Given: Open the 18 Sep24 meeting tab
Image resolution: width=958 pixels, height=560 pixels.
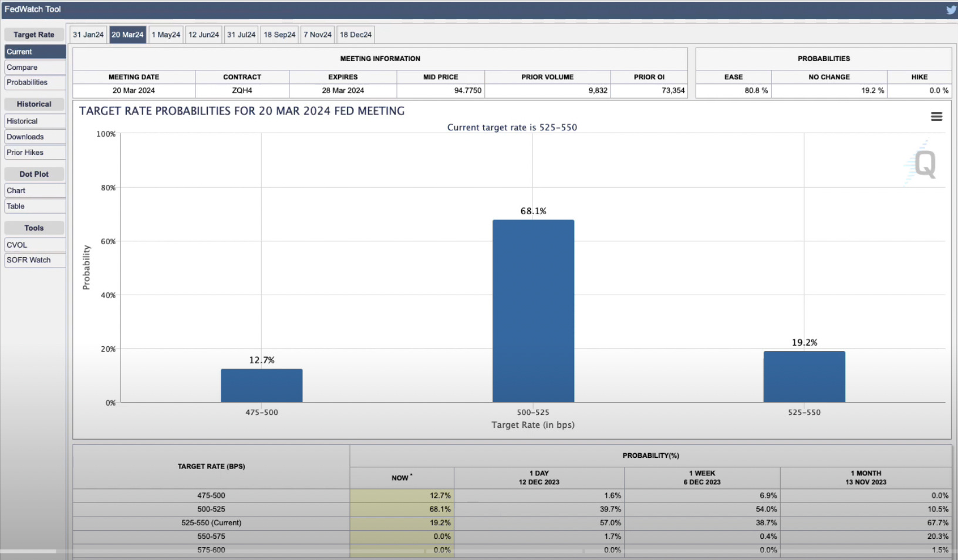Looking at the screenshot, I should (x=279, y=35).
